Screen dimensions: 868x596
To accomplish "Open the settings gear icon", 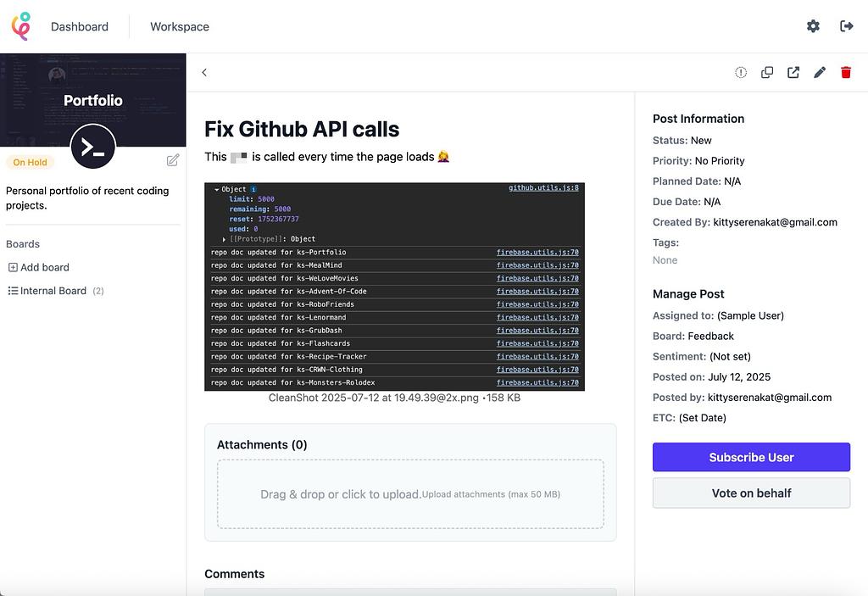I will point(813,26).
